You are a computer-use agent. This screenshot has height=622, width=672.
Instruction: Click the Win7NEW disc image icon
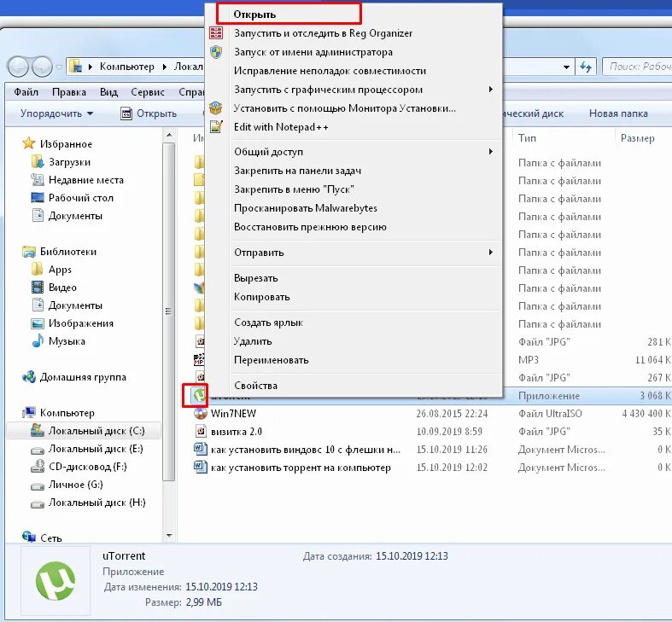(200, 413)
